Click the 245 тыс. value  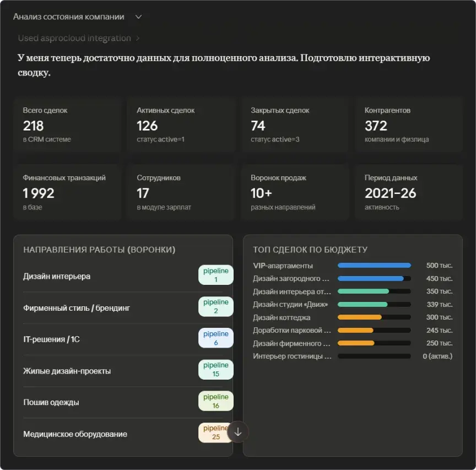[439, 331]
